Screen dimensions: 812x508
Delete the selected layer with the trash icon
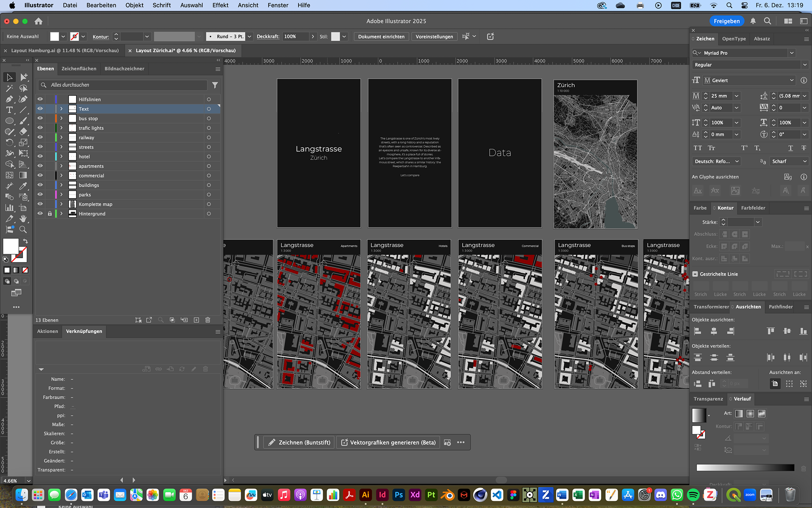click(208, 320)
